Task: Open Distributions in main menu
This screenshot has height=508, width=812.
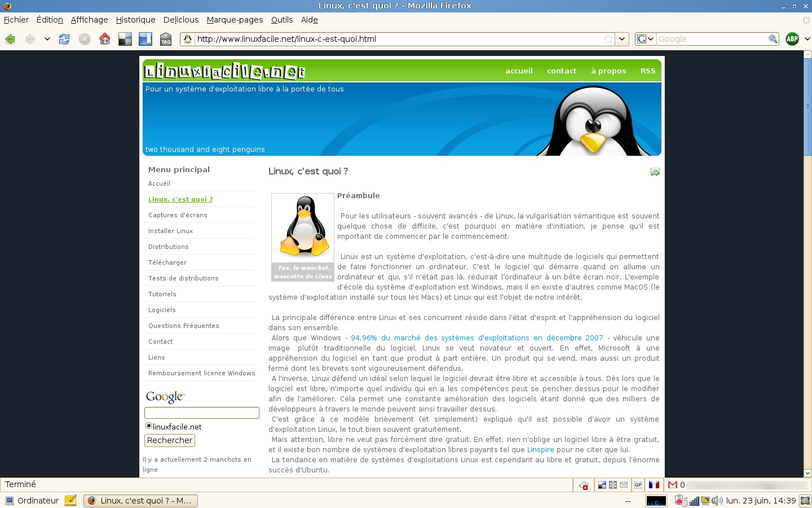Action: pyautogui.click(x=168, y=247)
